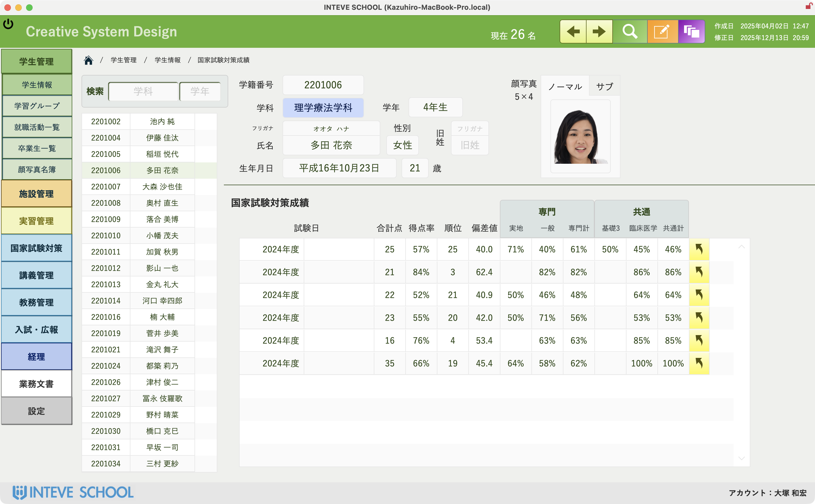The image size is (815, 504).
Task: Open 学生情報 via the breadcrumb link
Action: click(167, 60)
